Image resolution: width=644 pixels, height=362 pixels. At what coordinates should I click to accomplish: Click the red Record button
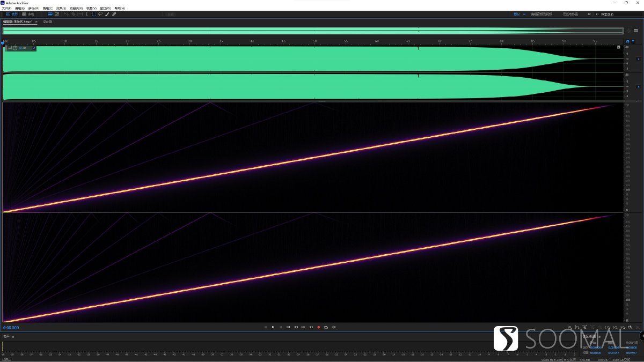click(318, 327)
